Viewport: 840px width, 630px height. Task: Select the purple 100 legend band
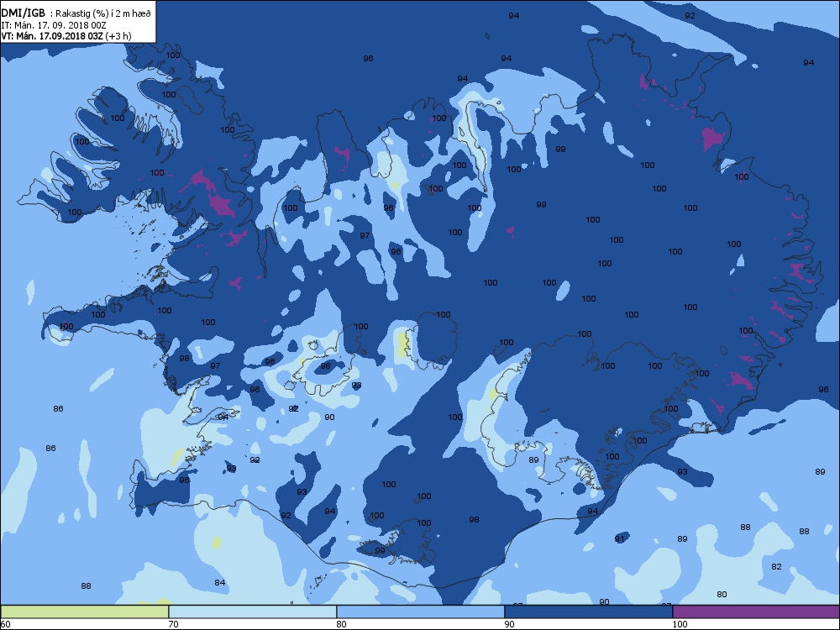[756, 612]
